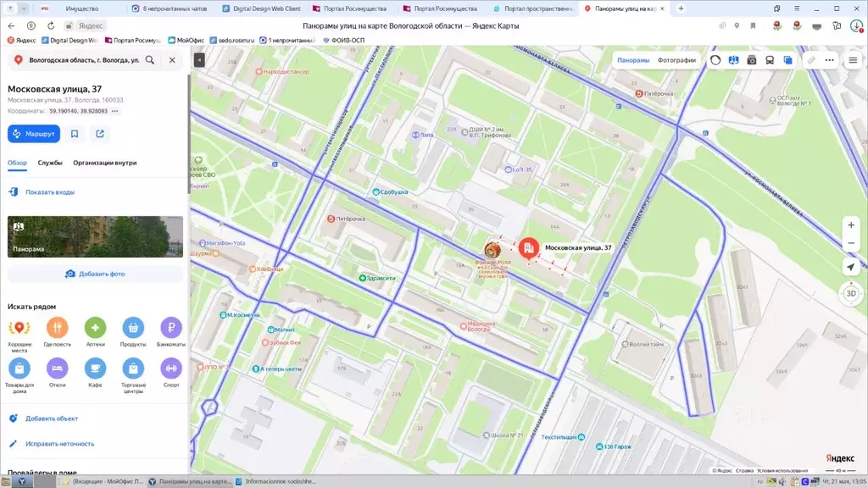Click the camera photos layer icon
This screenshot has width=868, height=488.
(x=751, y=60)
